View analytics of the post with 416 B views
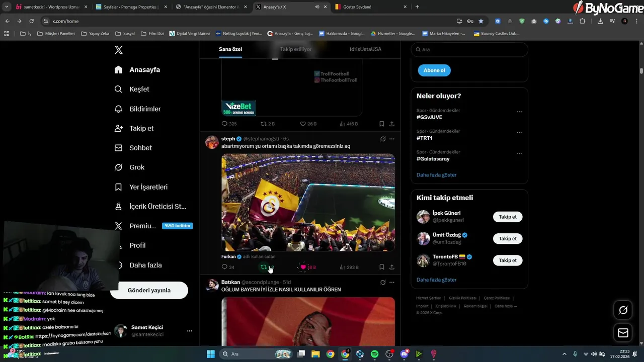The width and height of the screenshot is (644, 362). (x=349, y=124)
